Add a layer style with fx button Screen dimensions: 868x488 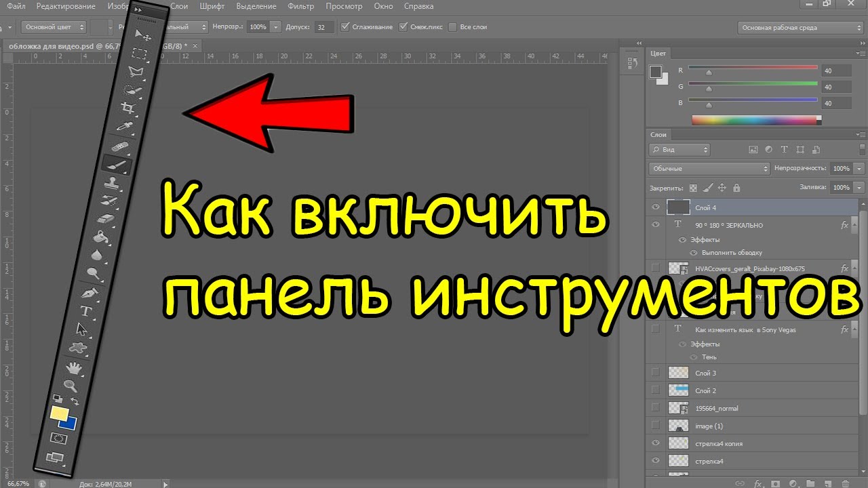click(x=759, y=484)
